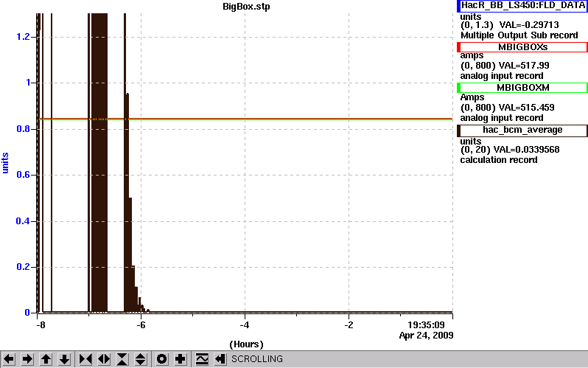The width and height of the screenshot is (588, 368).
Task: Click the SCROLLING status label
Action: click(x=257, y=359)
